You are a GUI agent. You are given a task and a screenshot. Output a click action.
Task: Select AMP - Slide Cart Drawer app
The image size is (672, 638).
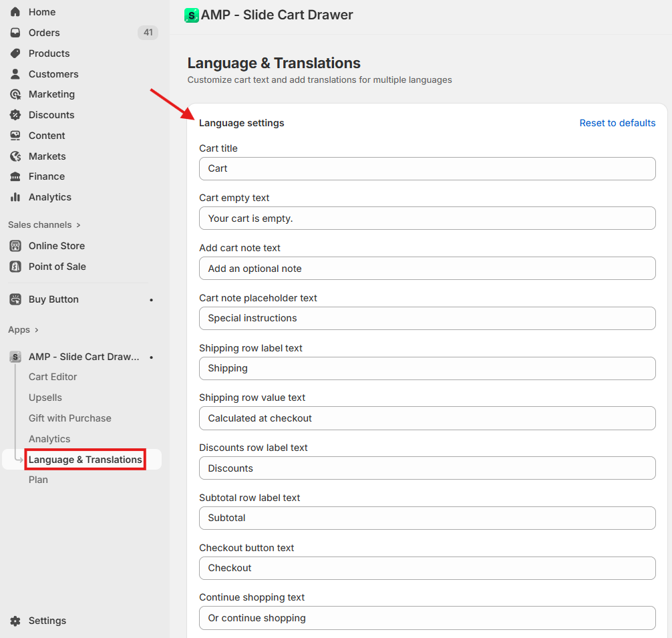point(84,357)
